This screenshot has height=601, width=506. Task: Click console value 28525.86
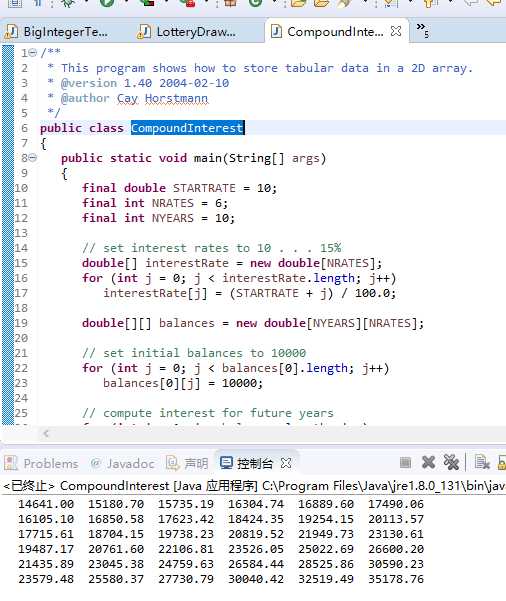tap(326, 564)
